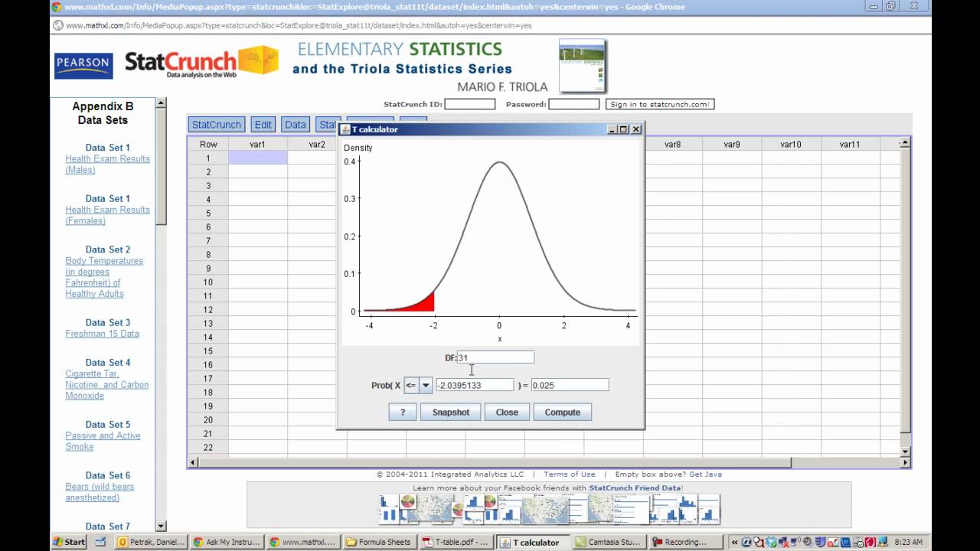Click the ? help button
The width and height of the screenshot is (980, 551).
coord(403,412)
